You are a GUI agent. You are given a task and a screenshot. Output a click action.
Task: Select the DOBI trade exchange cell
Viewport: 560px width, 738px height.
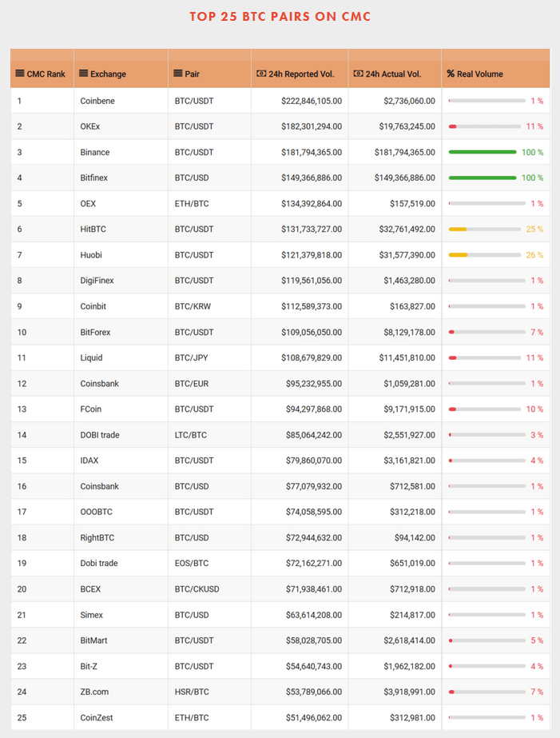pos(121,435)
